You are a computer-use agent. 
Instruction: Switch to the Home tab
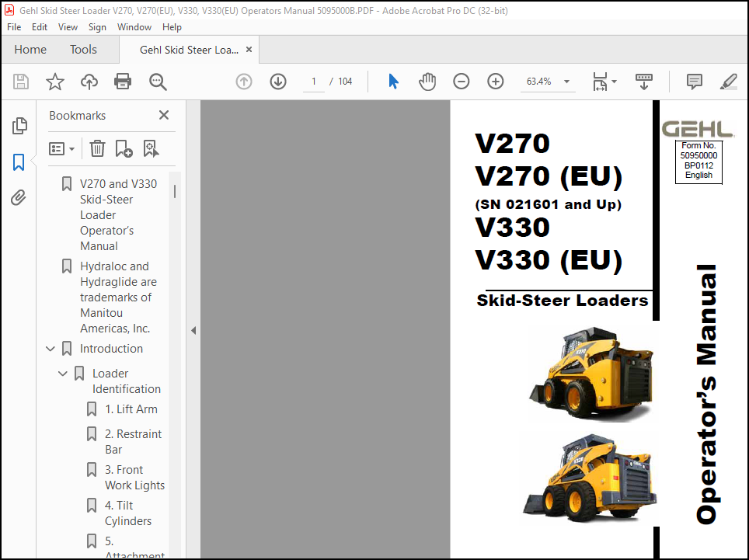30,50
